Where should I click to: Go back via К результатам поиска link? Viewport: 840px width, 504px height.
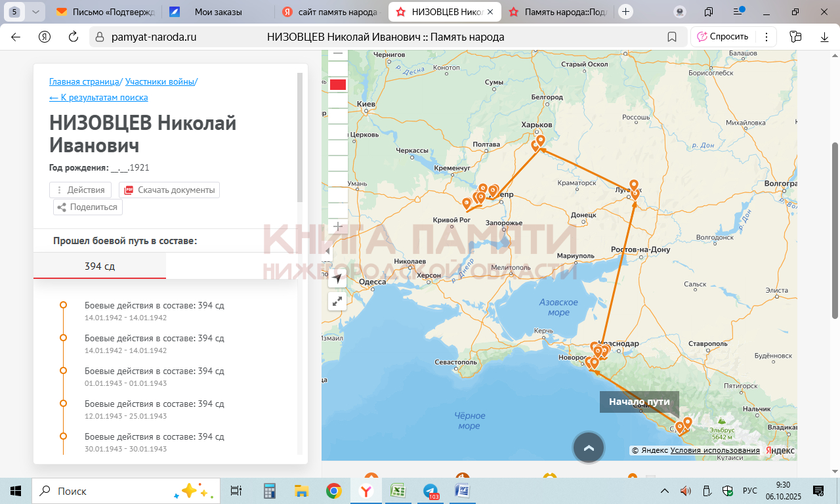(x=98, y=97)
